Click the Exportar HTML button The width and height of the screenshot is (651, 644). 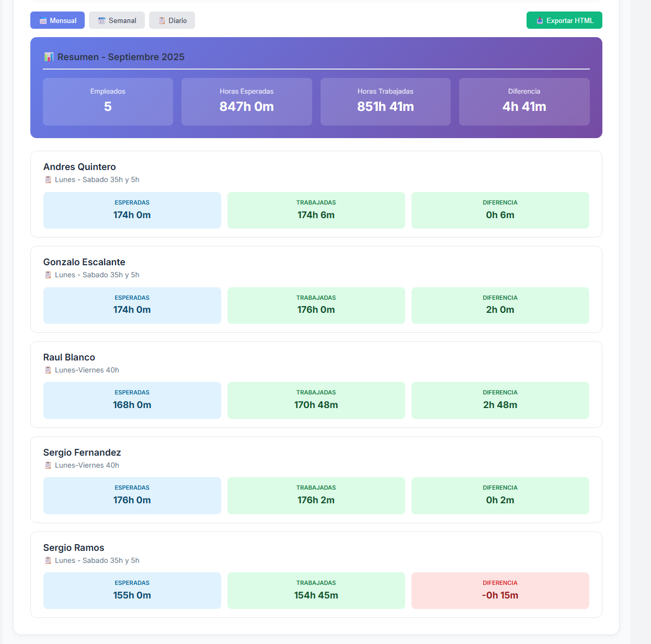coord(564,20)
